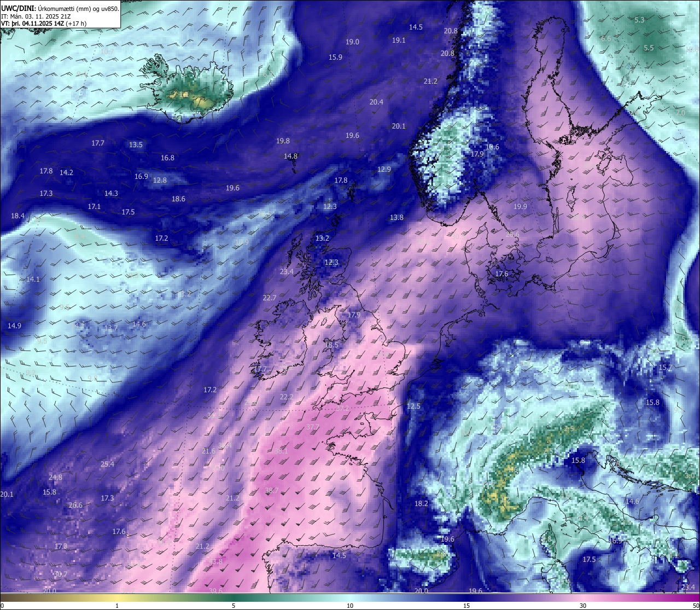The width and height of the screenshot is (700, 610).
Task: Click the pale cyan segment of the color scale above 10
Action: pos(350,597)
